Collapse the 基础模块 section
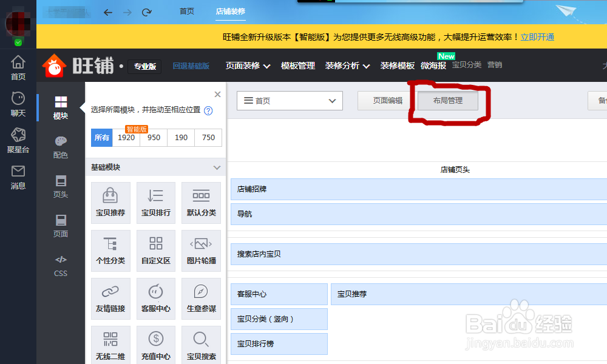The image size is (607, 364). tap(217, 167)
